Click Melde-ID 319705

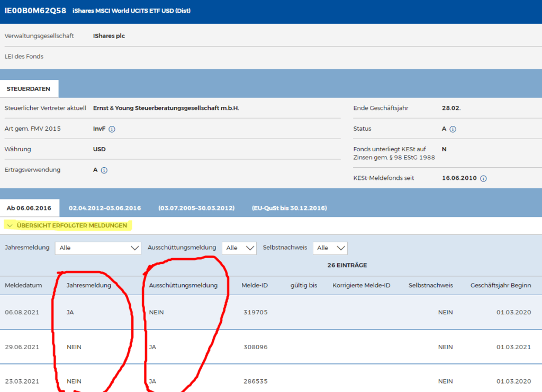pyautogui.click(x=256, y=312)
